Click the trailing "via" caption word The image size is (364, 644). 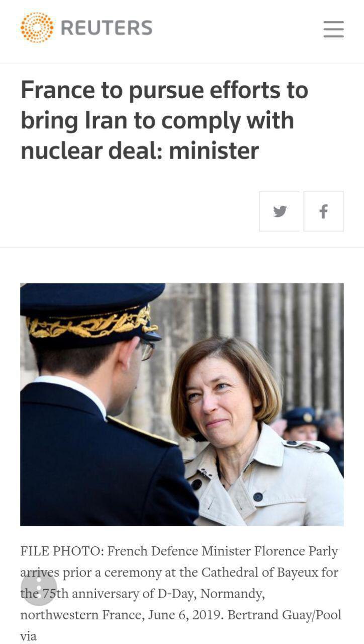point(29,636)
